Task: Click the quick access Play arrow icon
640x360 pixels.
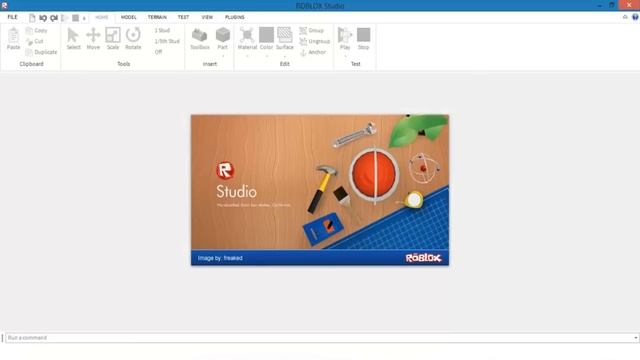Action: (64, 18)
